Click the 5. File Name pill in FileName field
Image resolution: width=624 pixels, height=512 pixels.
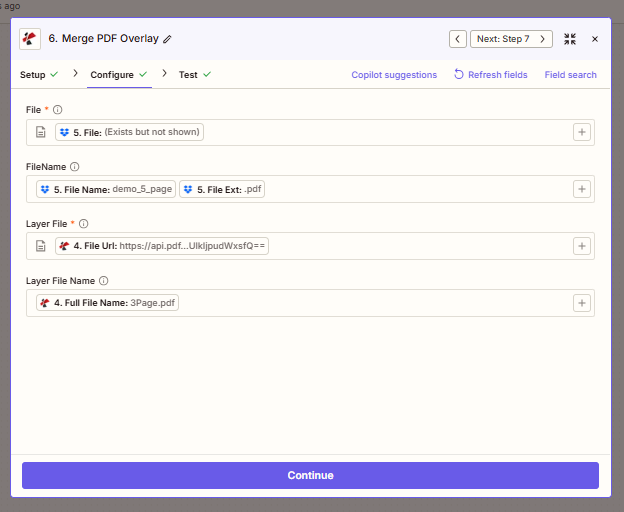105,189
